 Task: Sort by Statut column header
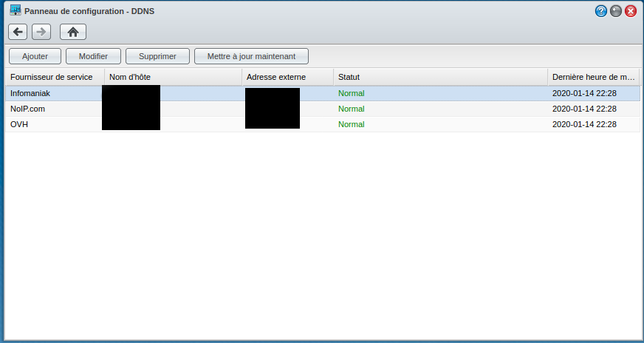[441, 77]
